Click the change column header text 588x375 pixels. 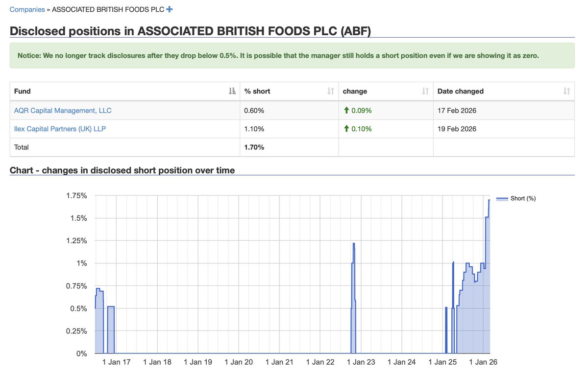point(355,91)
